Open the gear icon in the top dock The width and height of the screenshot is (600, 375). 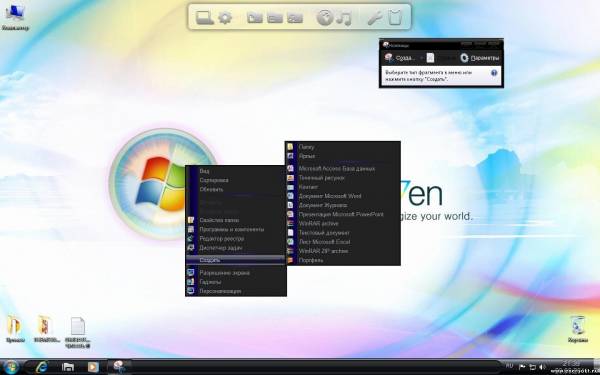pyautogui.click(x=225, y=18)
